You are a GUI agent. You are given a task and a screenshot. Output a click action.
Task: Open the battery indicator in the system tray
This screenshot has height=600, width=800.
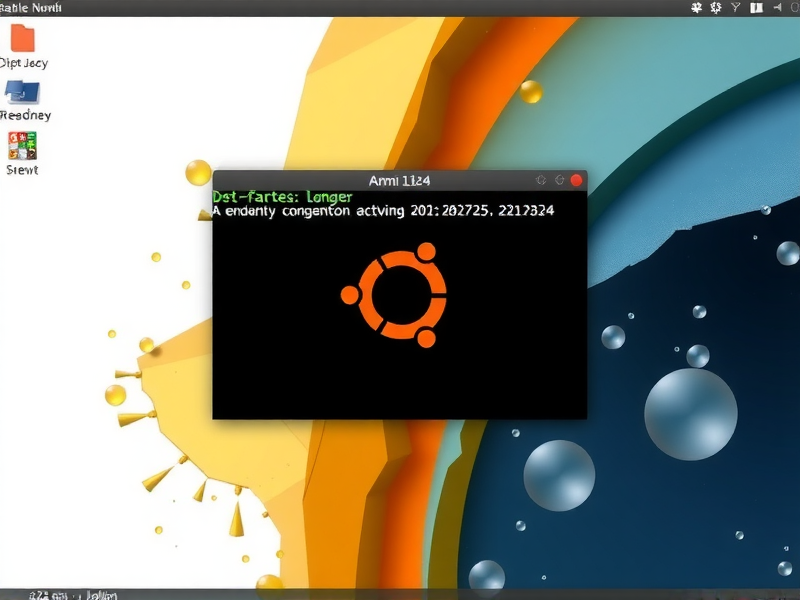pyautogui.click(x=757, y=7)
